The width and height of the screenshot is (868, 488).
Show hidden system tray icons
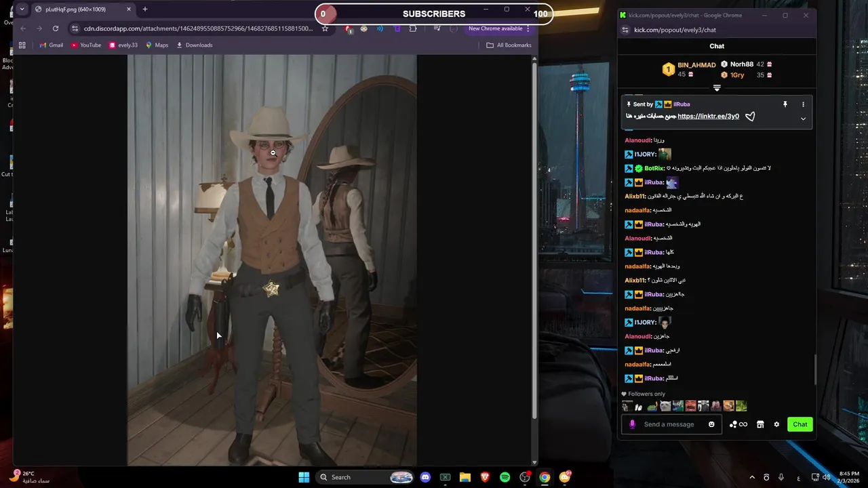751,478
